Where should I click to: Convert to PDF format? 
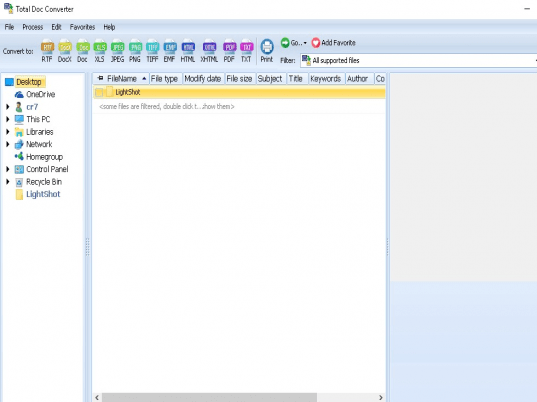229,51
